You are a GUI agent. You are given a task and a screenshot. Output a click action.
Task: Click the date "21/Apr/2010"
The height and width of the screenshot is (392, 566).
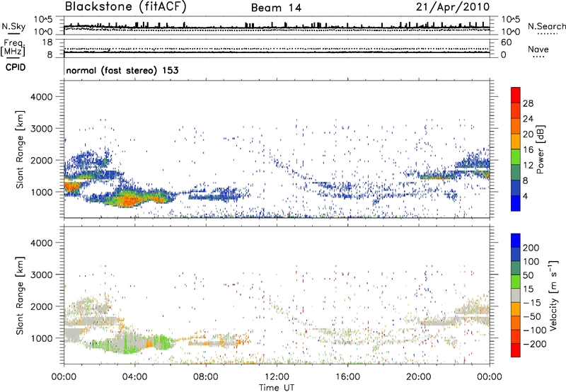click(x=453, y=7)
